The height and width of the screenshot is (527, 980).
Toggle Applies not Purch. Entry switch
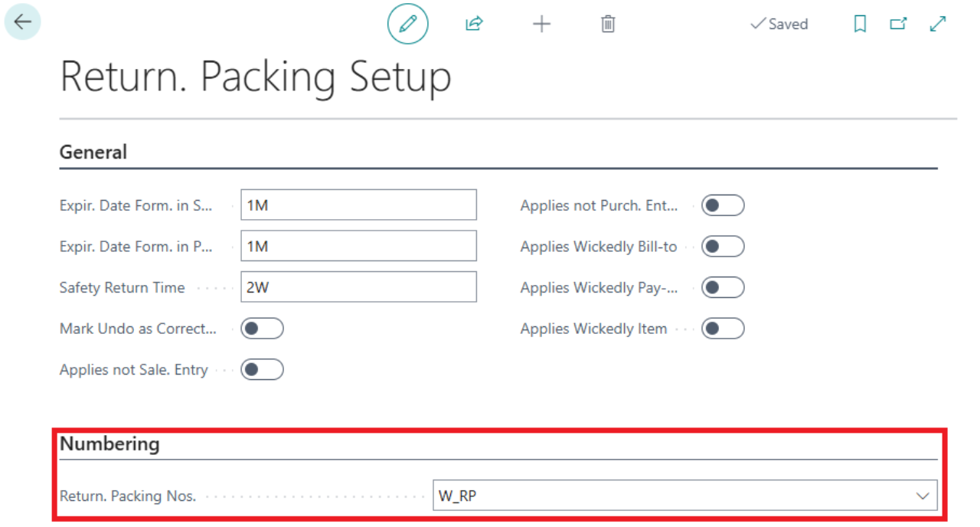(x=725, y=205)
